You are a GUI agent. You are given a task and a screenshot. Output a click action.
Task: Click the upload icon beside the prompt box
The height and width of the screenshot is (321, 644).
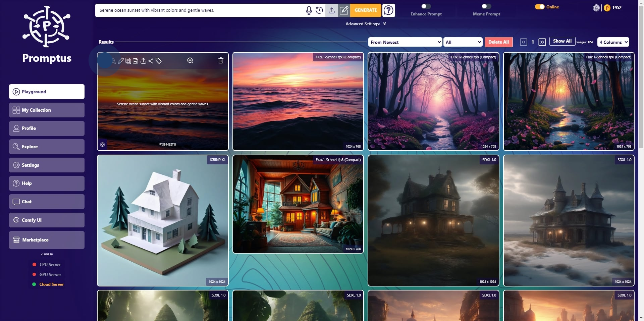(332, 10)
